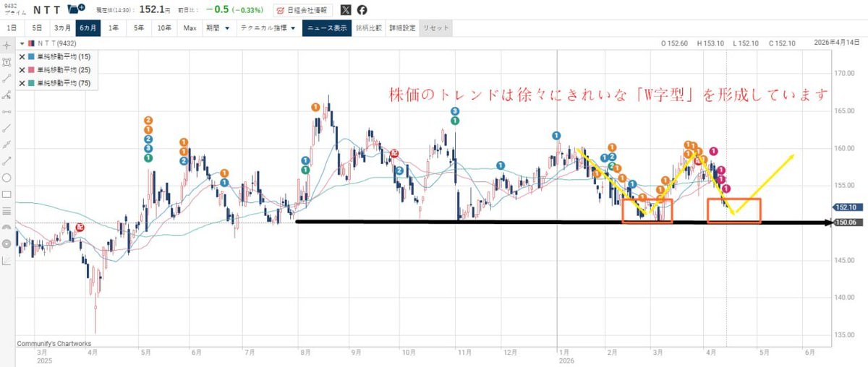
Task: Toggle the ニュース表示 button
Action: (326, 28)
